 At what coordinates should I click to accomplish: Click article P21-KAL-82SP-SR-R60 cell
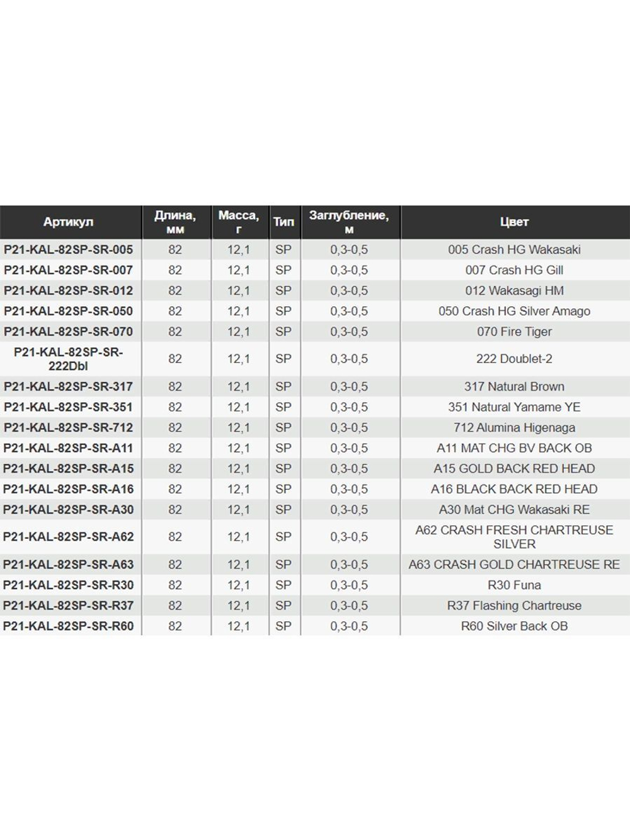click(x=68, y=626)
